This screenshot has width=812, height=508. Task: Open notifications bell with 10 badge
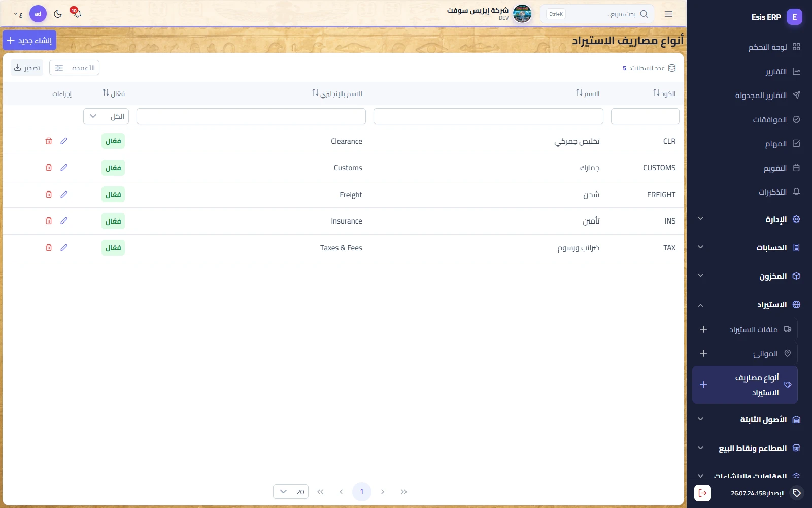click(77, 13)
